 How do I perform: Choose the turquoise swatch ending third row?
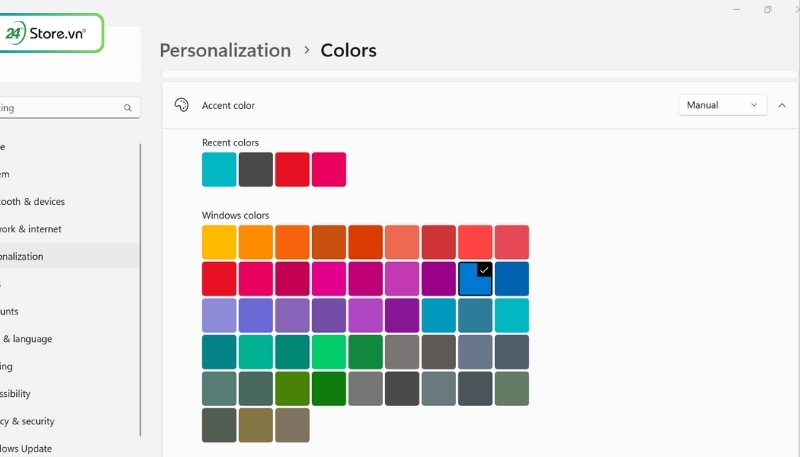(x=512, y=316)
